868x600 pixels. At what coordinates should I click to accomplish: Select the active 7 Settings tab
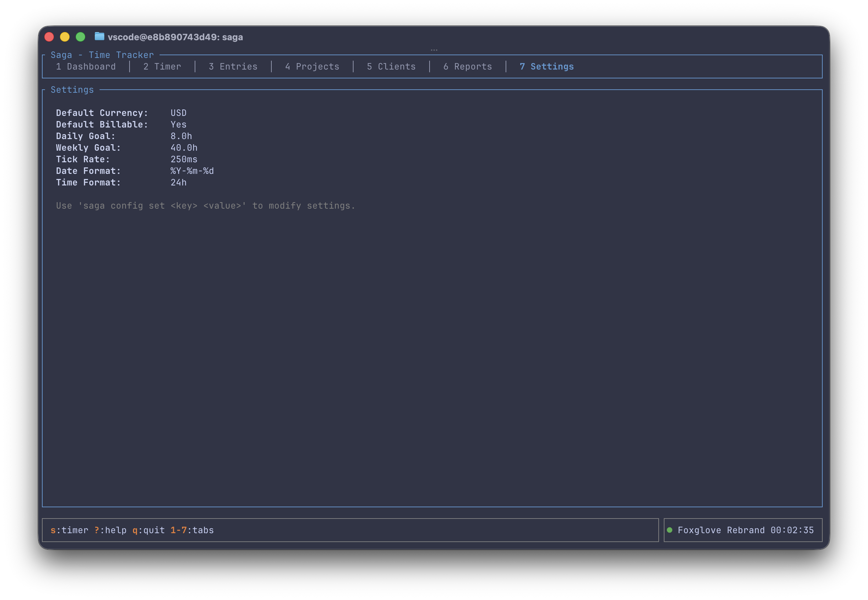point(546,66)
